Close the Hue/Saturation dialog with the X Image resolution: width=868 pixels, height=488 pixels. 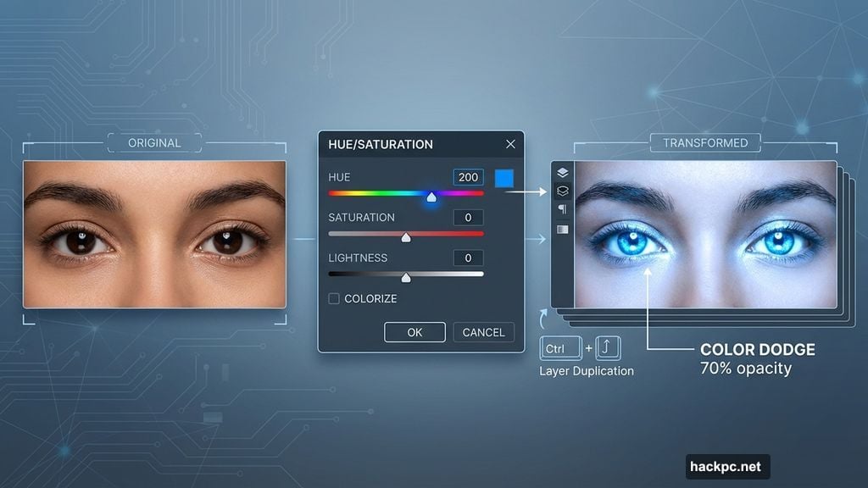click(x=510, y=144)
